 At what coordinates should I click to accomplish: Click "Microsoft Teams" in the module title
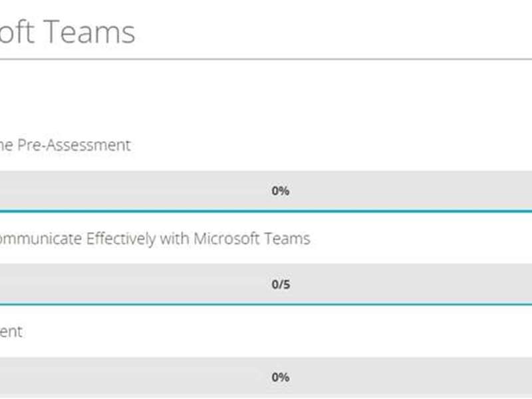click(x=251, y=238)
